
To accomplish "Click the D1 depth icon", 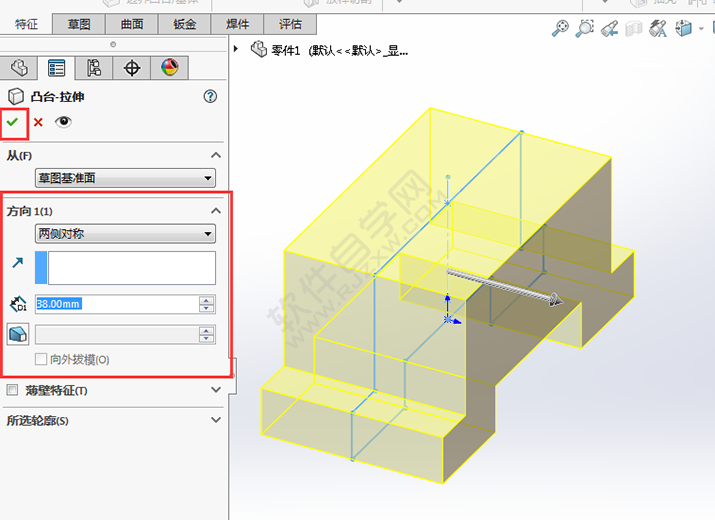I will pos(18,304).
